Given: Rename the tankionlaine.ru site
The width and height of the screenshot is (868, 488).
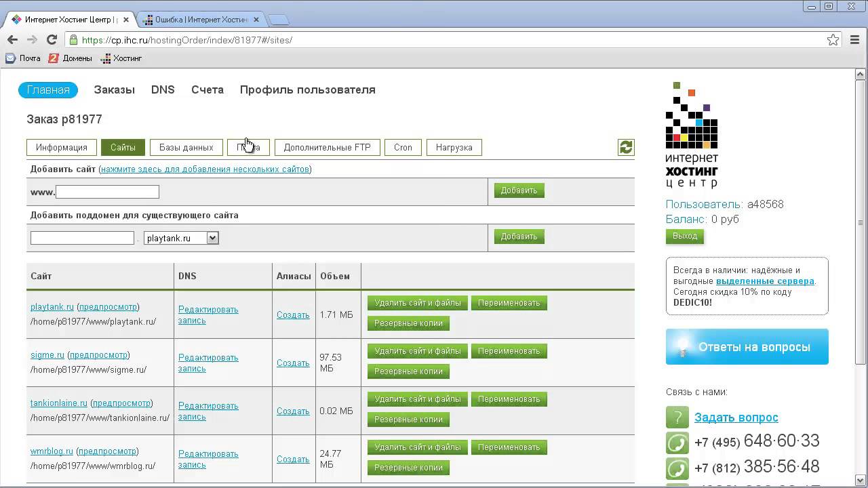Looking at the screenshot, I should coord(509,399).
